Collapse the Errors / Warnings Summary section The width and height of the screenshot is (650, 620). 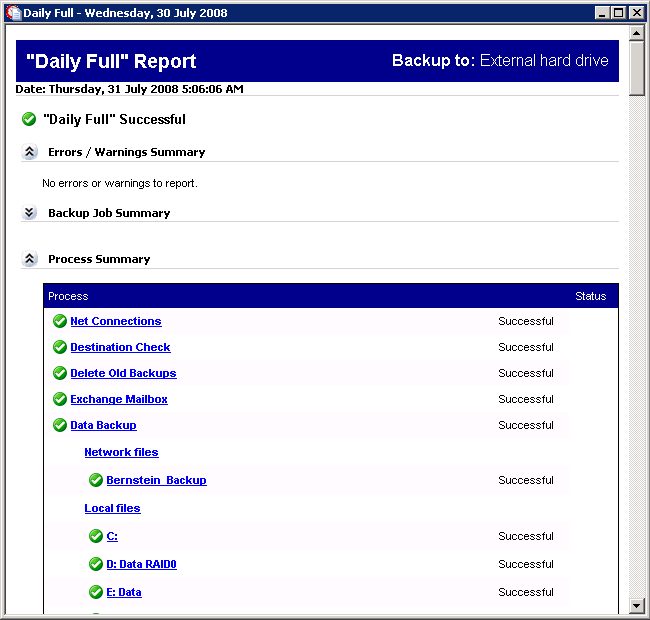pos(29,152)
